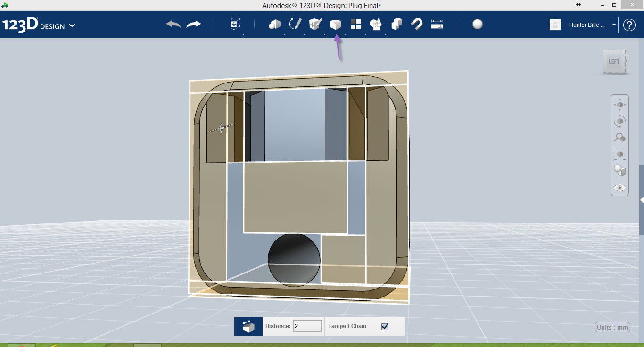Image resolution: width=644 pixels, height=347 pixels.
Task: Click Fit to view icon
Action: pos(620,154)
